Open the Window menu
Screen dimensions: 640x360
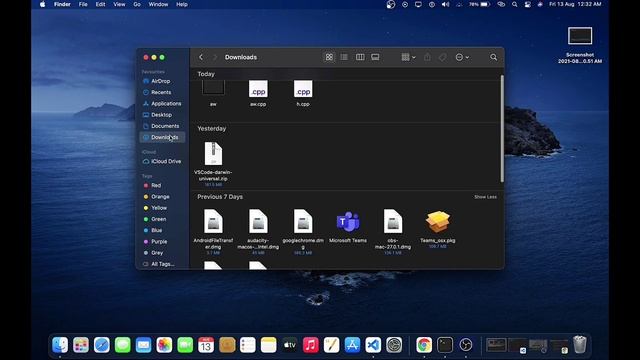point(158,4)
